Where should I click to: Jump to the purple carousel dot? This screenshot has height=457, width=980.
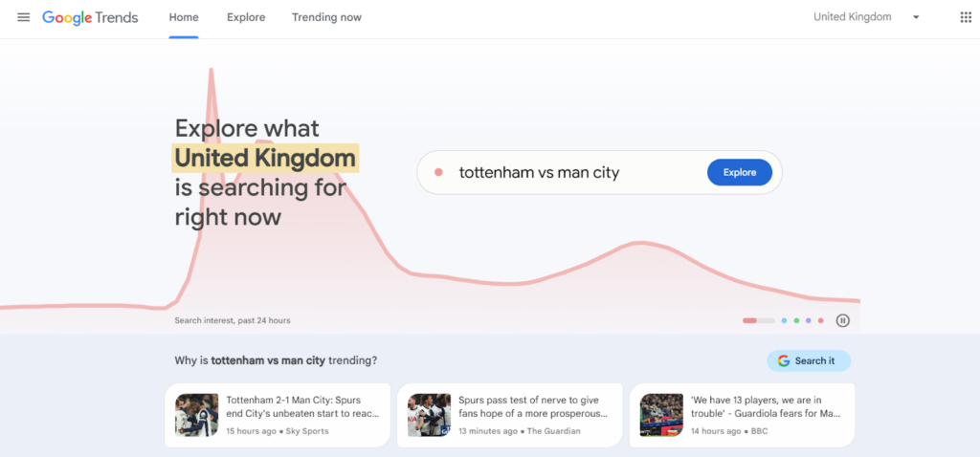pyautogui.click(x=809, y=320)
